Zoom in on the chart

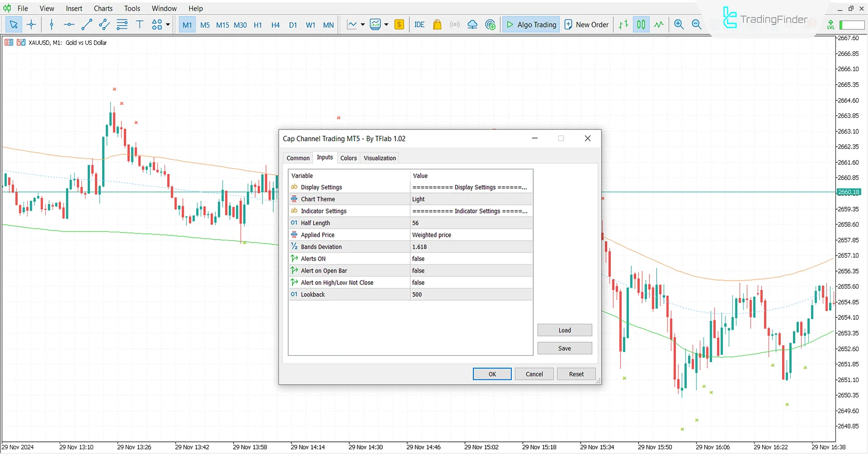coord(679,24)
